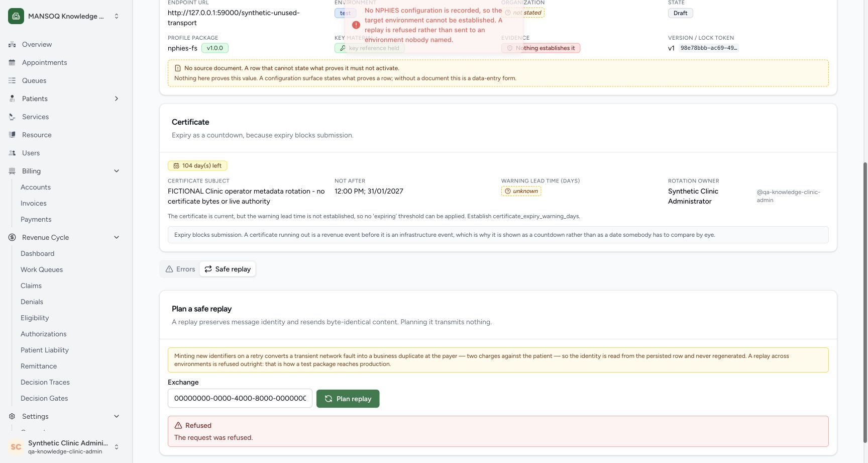Click the Billing icon in sidebar
Viewport: 868px width, 463px height.
coord(12,171)
